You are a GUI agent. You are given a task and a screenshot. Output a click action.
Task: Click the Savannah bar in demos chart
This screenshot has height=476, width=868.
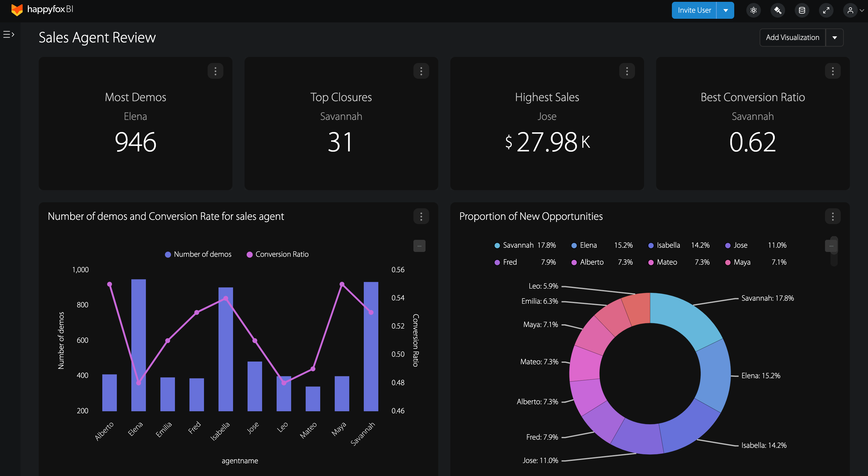371,346
